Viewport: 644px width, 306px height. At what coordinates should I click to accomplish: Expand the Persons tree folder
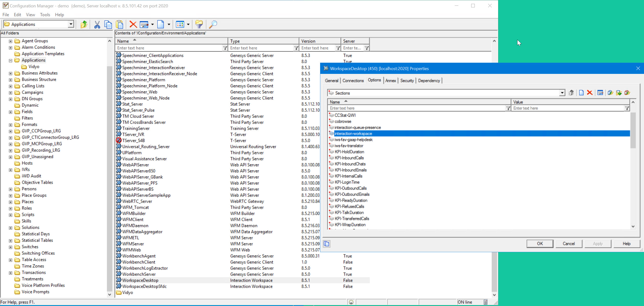tap(10, 189)
